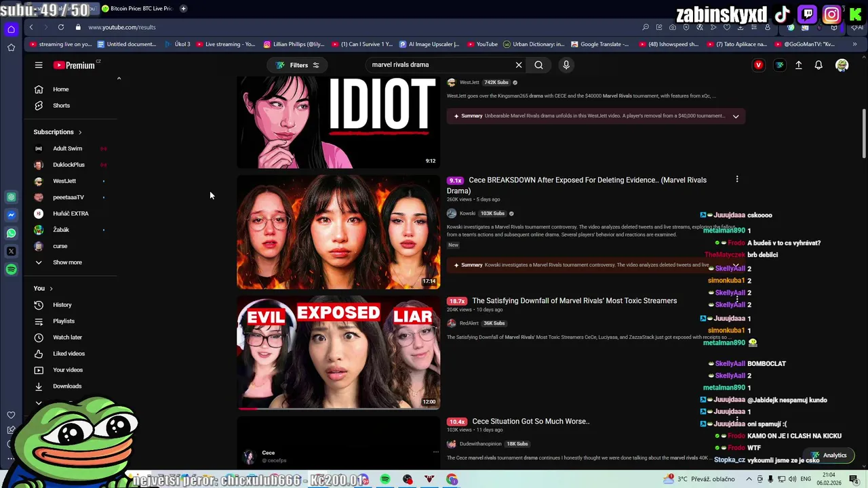868x488 pixels.
Task: Open Watch later in the sidebar
Action: coord(67,338)
